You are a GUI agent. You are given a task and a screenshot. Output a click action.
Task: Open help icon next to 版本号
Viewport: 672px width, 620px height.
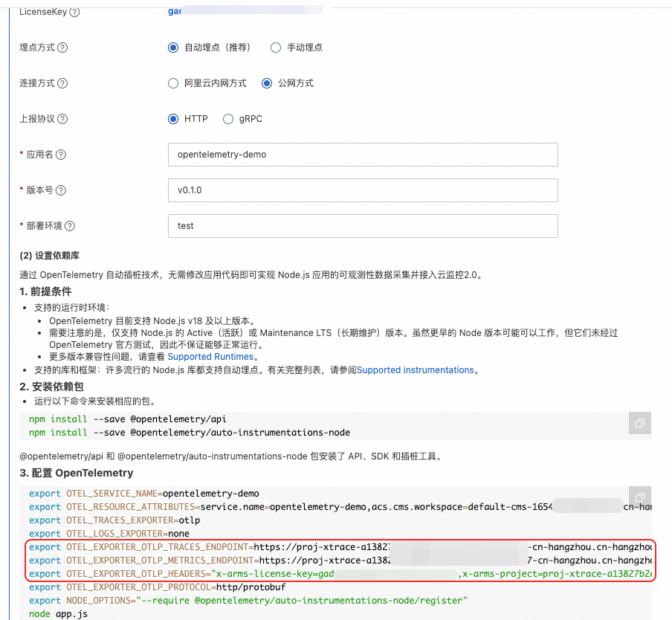(61, 190)
